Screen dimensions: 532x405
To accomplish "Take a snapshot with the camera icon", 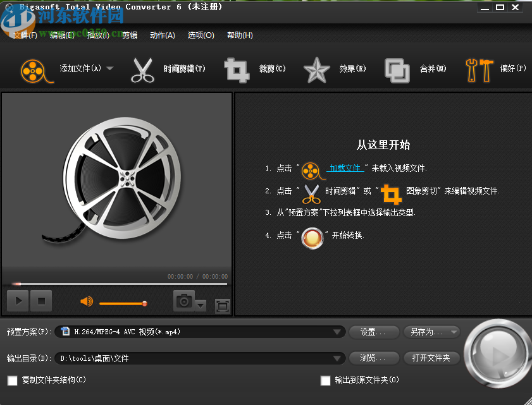I will point(183,302).
